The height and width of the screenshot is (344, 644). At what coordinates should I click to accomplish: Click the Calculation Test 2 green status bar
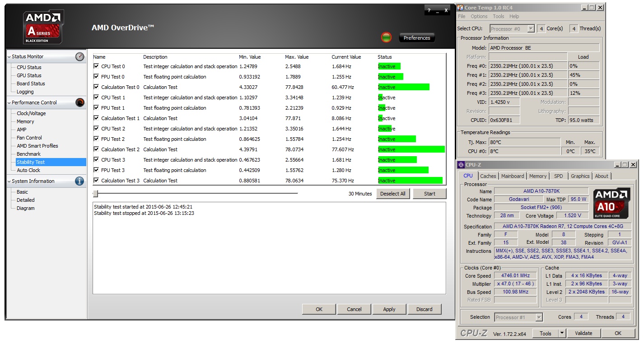coord(411,149)
